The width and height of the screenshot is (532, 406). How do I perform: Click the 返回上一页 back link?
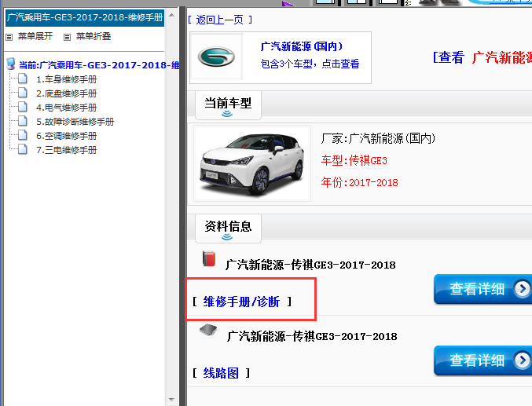tap(220, 20)
